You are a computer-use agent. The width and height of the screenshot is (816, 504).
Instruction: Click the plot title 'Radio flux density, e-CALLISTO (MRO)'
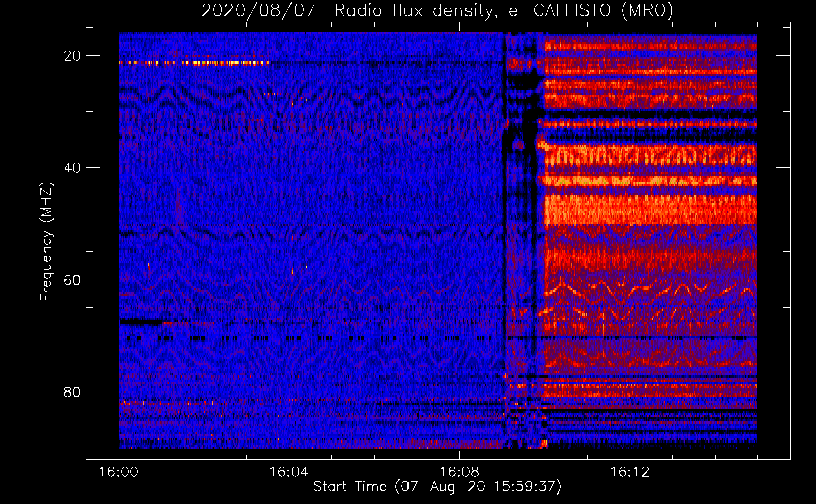point(503,10)
